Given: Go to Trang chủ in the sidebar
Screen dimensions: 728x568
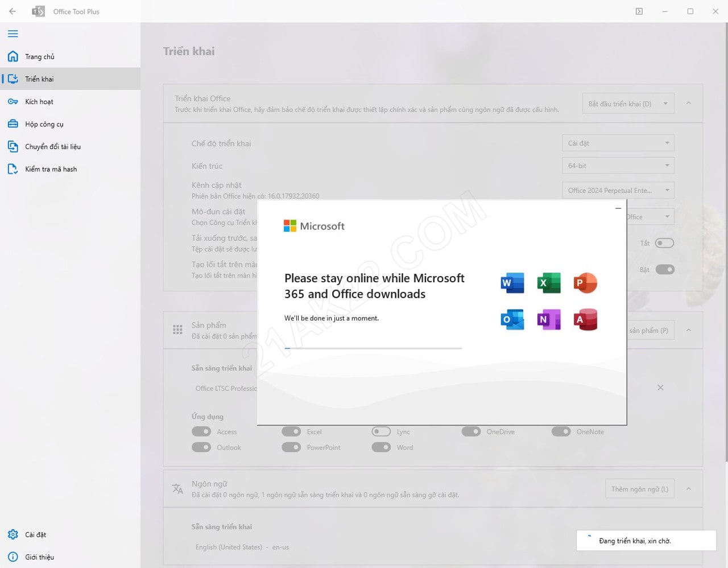Looking at the screenshot, I should [x=70, y=56].
